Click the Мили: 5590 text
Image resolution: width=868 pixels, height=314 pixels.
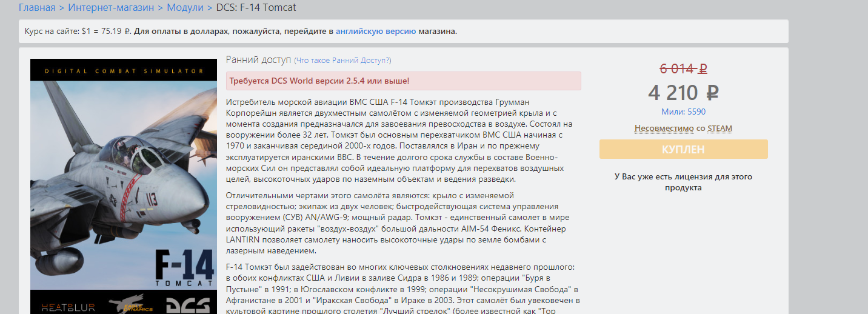pyautogui.click(x=683, y=112)
